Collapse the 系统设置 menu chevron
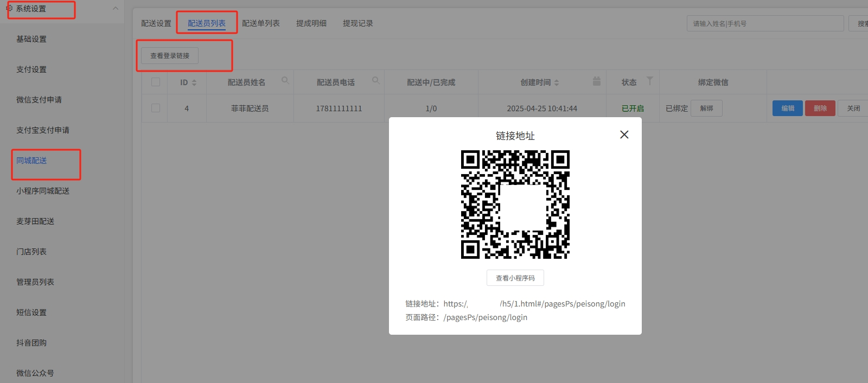868x383 pixels. (x=115, y=8)
